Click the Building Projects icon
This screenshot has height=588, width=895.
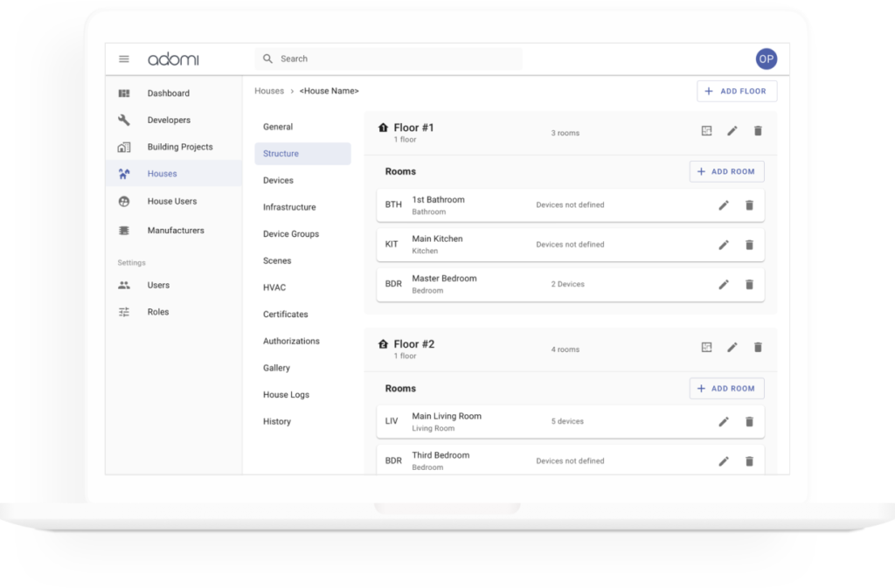coord(124,147)
